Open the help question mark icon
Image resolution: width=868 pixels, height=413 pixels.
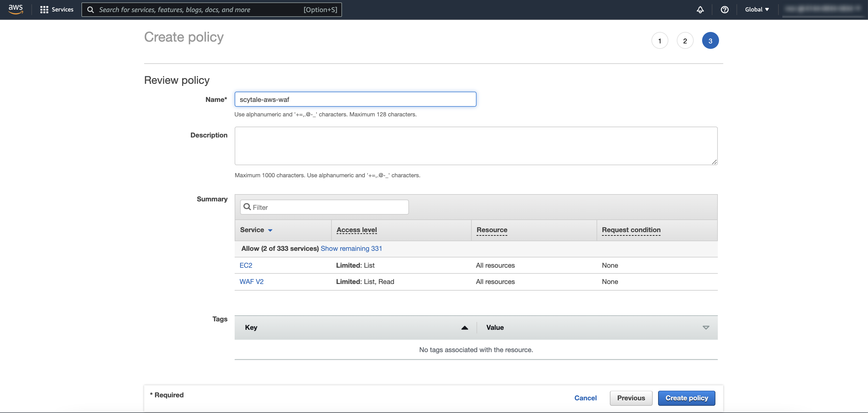724,9
